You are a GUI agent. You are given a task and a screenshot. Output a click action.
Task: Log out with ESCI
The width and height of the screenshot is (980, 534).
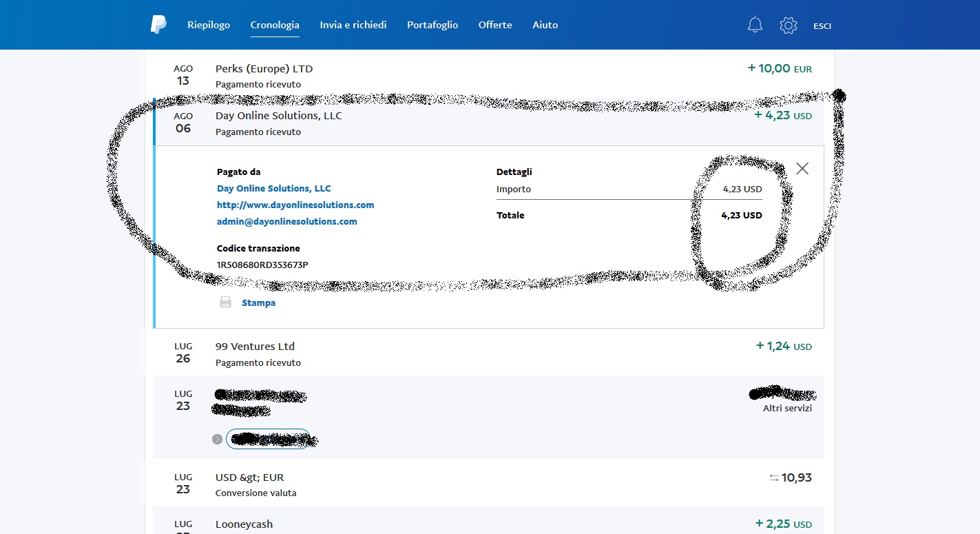[822, 26]
